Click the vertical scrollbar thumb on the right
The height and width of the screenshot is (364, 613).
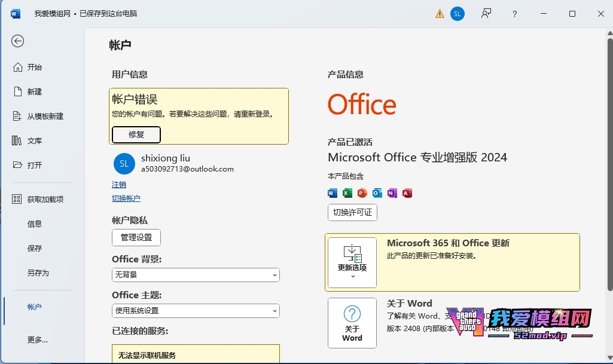coord(610,164)
